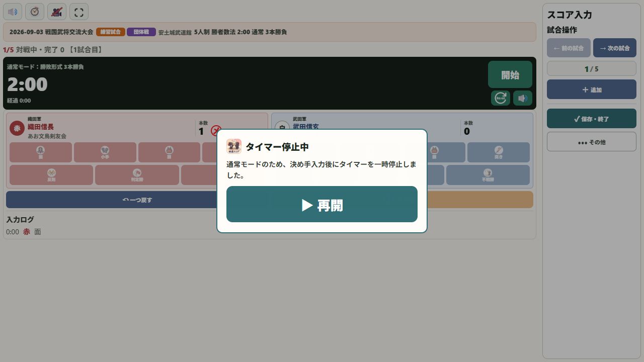Screen dimensions: 644x362
Task: Click the green 開始 start button
Action: [510, 74]
